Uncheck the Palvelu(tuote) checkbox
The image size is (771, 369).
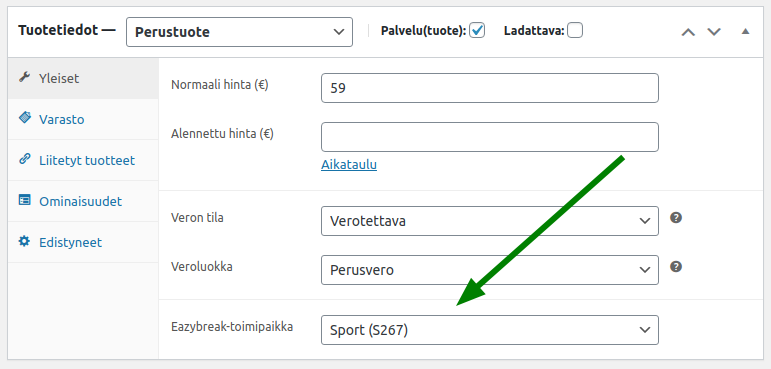click(477, 31)
